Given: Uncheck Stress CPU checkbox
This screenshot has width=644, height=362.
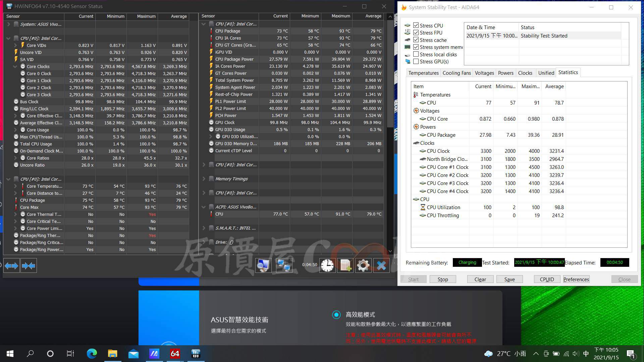Looking at the screenshot, I should (x=416, y=25).
